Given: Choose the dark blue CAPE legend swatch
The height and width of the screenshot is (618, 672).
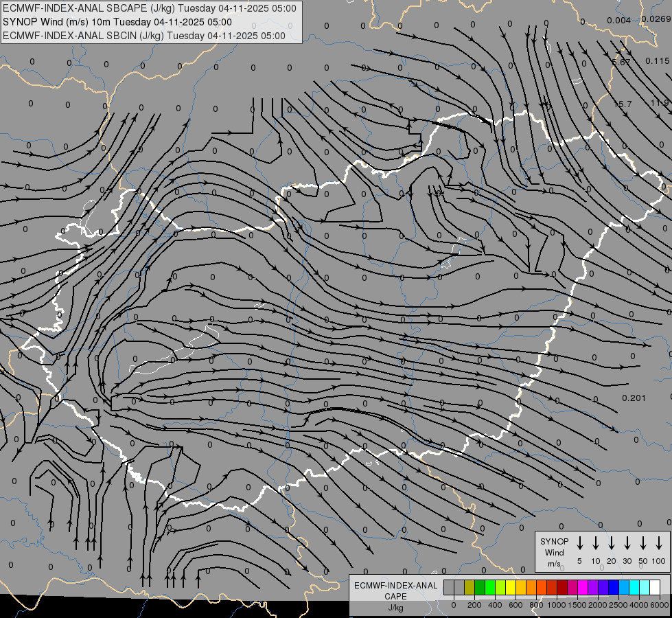Looking at the screenshot, I should tap(614, 588).
